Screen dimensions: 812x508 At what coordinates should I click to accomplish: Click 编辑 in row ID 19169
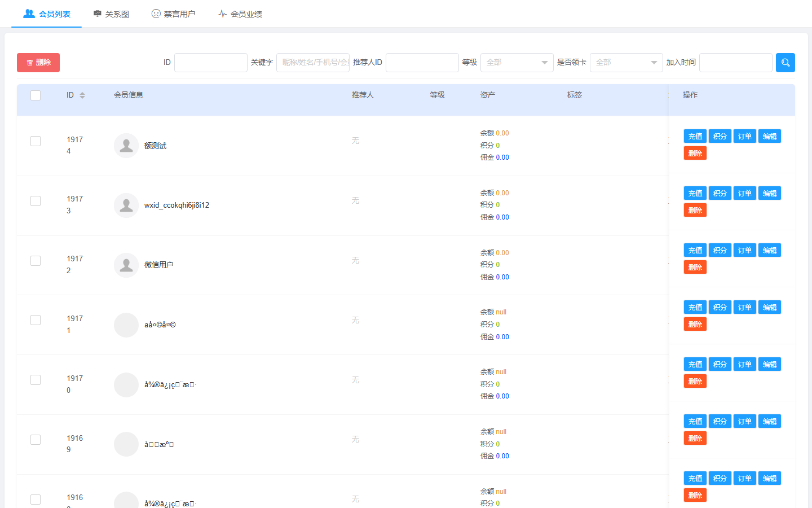point(770,422)
